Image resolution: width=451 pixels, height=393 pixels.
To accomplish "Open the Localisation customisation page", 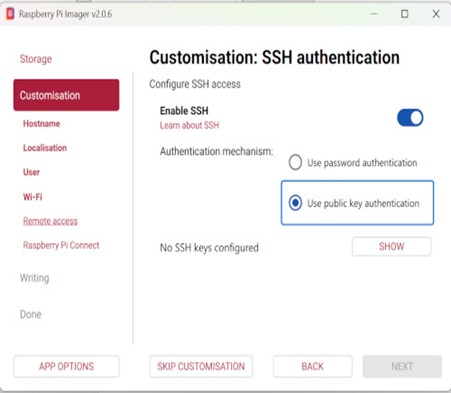I will pos(45,148).
